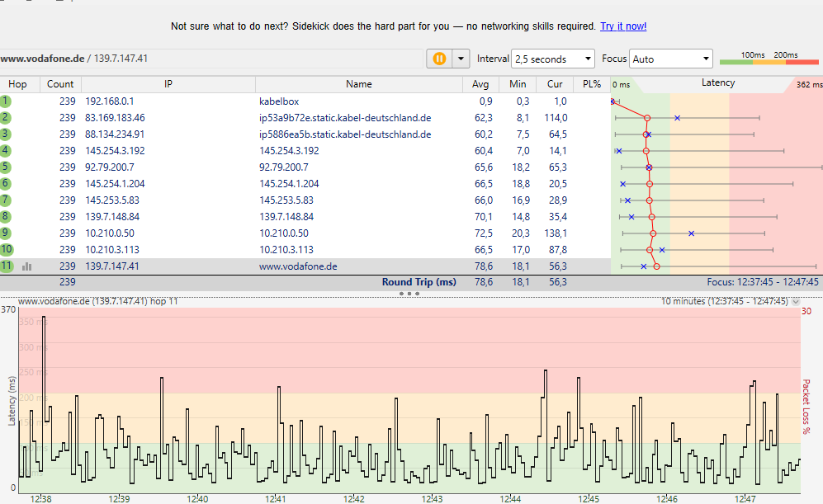This screenshot has height=504, width=823.
Task: Sort by the Avg column header
Action: (x=480, y=84)
